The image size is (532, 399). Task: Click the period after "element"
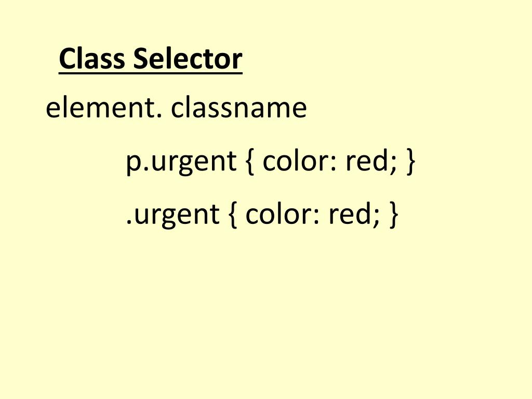(160, 116)
